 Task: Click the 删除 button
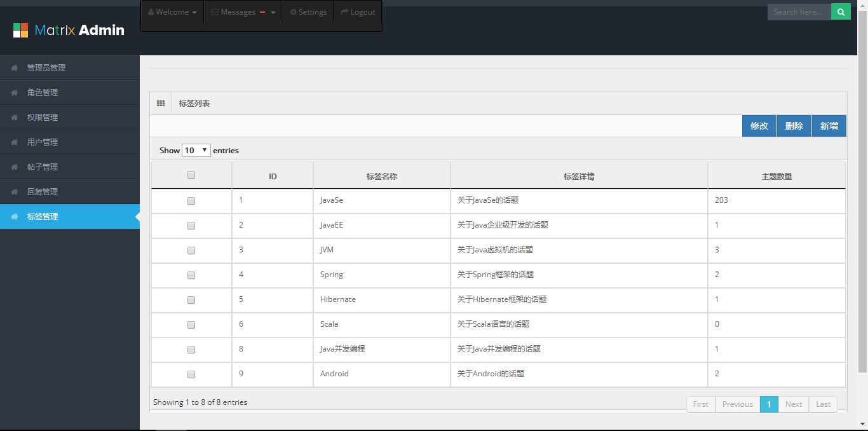point(794,126)
